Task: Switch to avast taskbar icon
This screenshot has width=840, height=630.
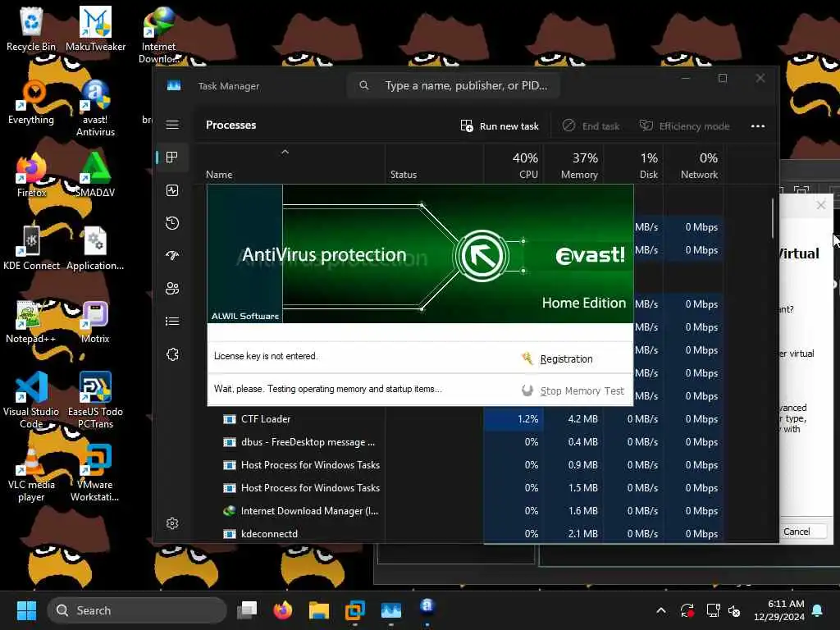Action: [427, 608]
